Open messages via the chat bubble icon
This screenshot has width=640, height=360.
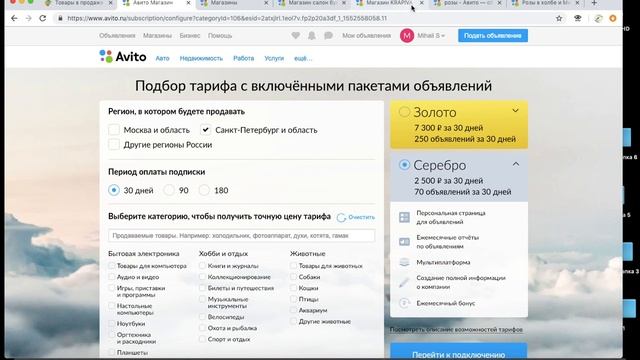[x=328, y=36]
